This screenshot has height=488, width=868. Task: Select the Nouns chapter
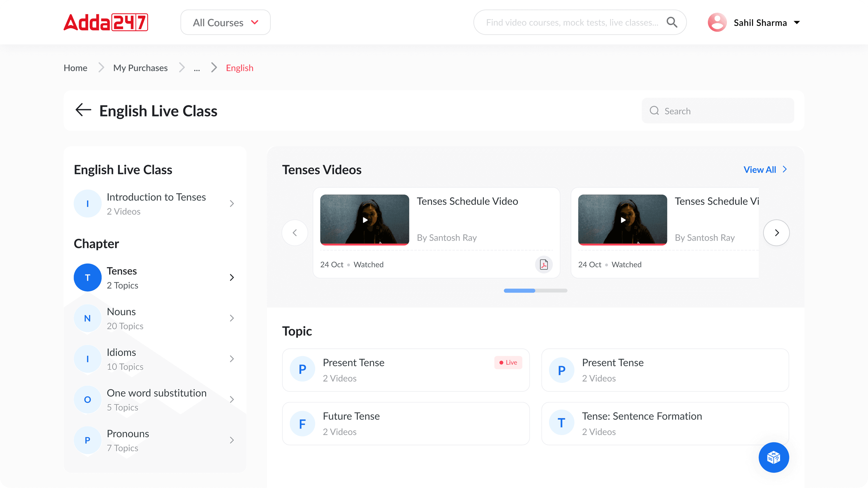pyautogui.click(x=154, y=318)
